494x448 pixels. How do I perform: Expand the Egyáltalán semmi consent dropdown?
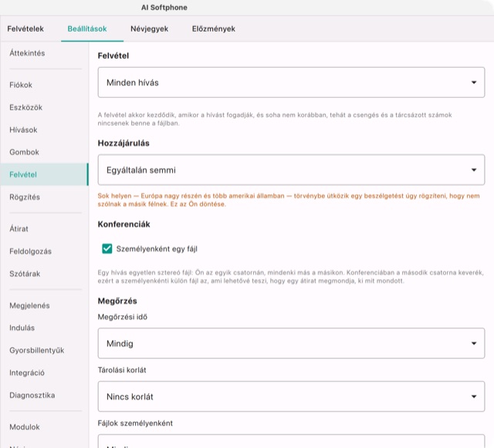[291, 170]
